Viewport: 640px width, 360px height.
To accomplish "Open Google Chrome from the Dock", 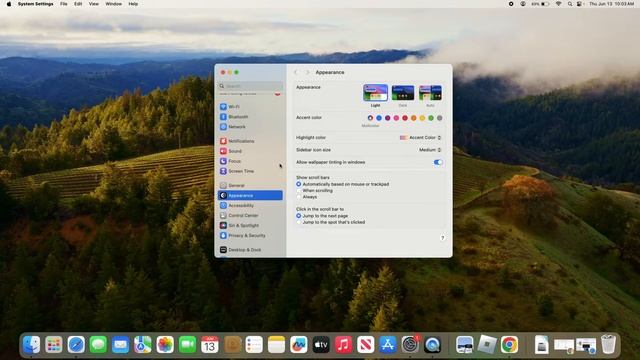I will [x=509, y=345].
